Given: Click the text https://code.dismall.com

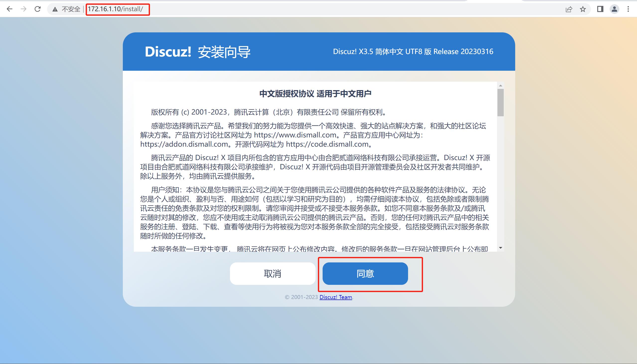Looking at the screenshot, I should pos(327,144).
